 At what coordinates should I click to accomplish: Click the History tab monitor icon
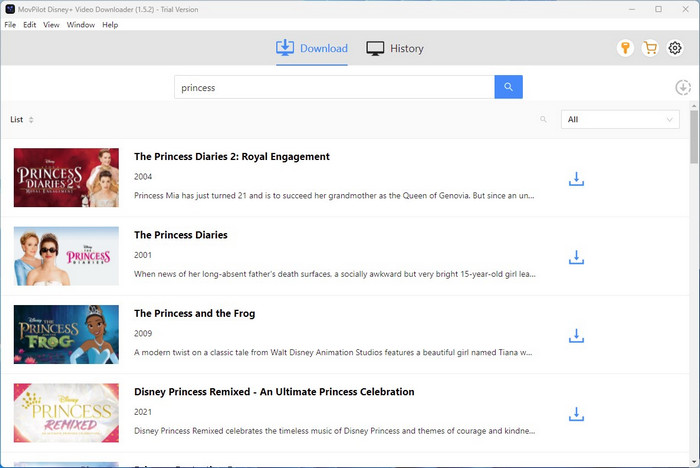click(375, 48)
